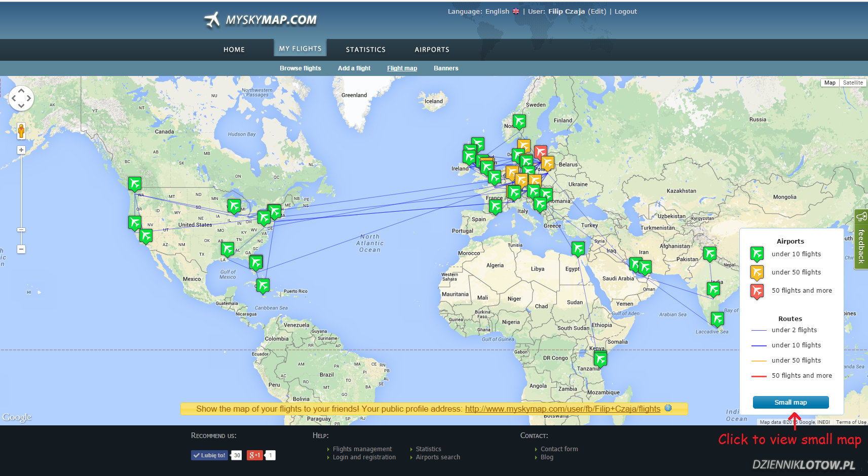The width and height of the screenshot is (868, 476).
Task: Open Login and registration help
Action: [x=364, y=457]
